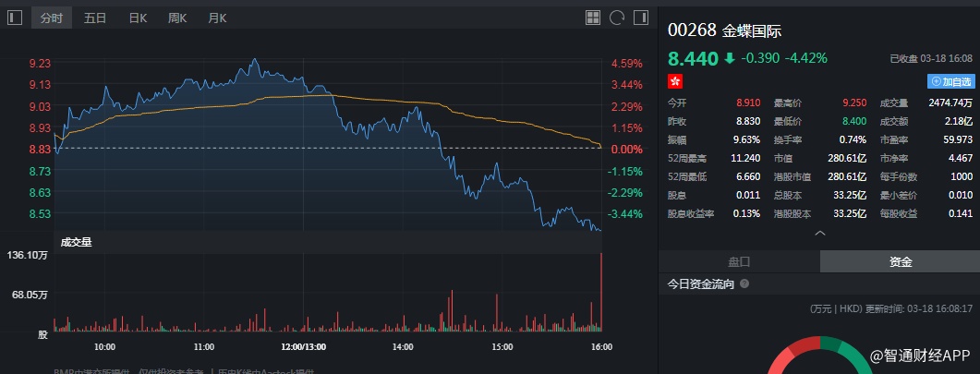This screenshot has width=980, height=374.
Task: Click the 成交量 volume panel header
Action: coord(76,242)
